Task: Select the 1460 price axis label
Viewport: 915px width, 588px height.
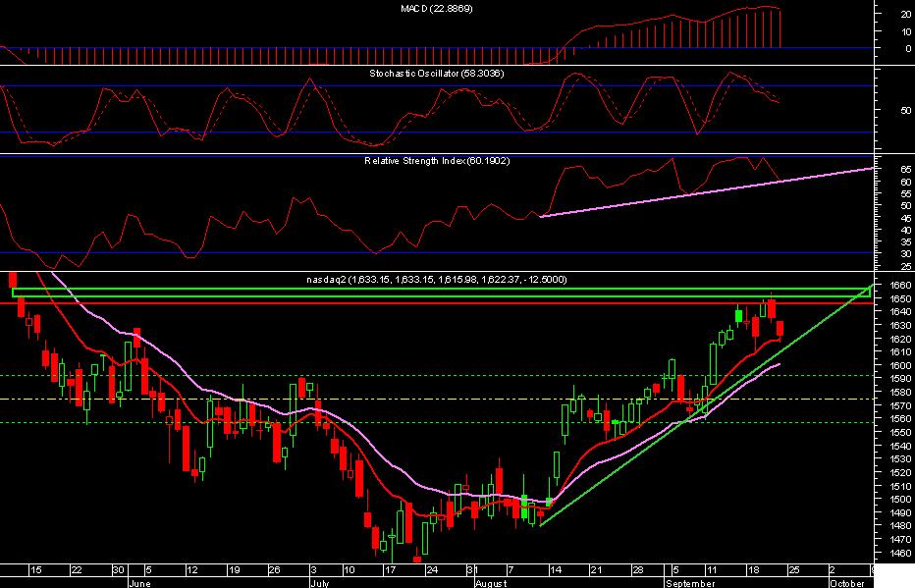Action: pyautogui.click(x=902, y=553)
